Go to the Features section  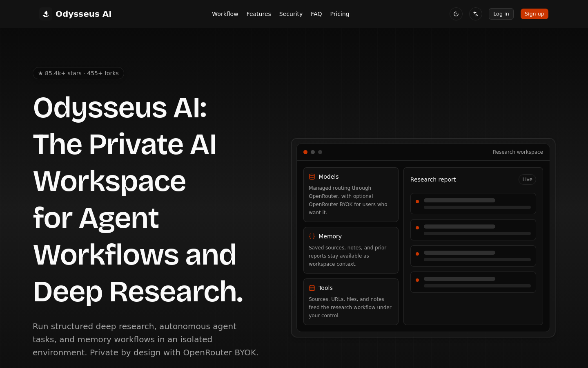(258, 14)
